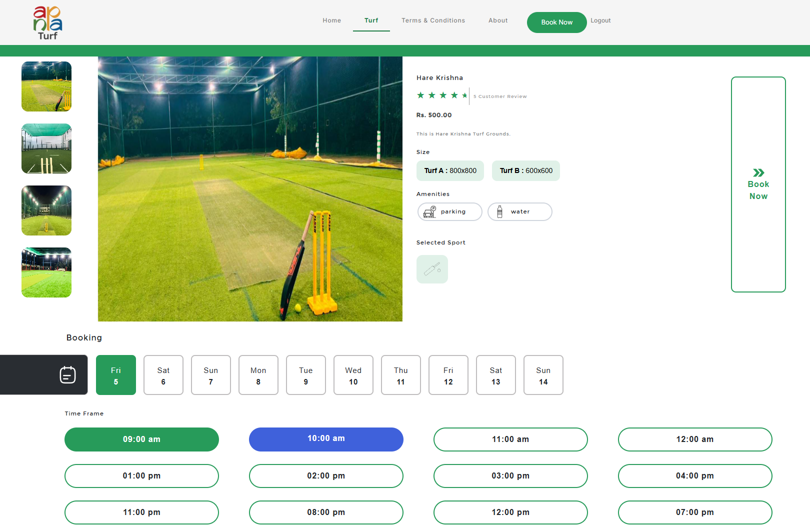Open Terms & Conditions
This screenshot has width=810, height=532.
(433, 20)
